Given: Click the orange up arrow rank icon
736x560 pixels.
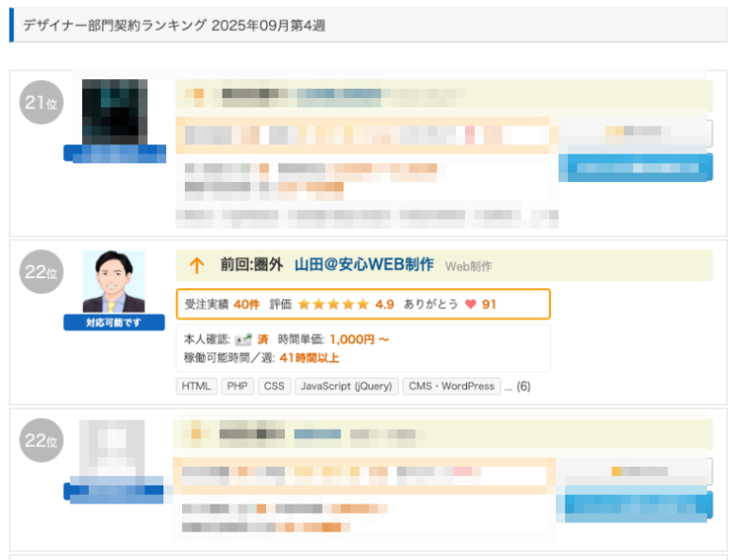Looking at the screenshot, I should pyautogui.click(x=196, y=266).
